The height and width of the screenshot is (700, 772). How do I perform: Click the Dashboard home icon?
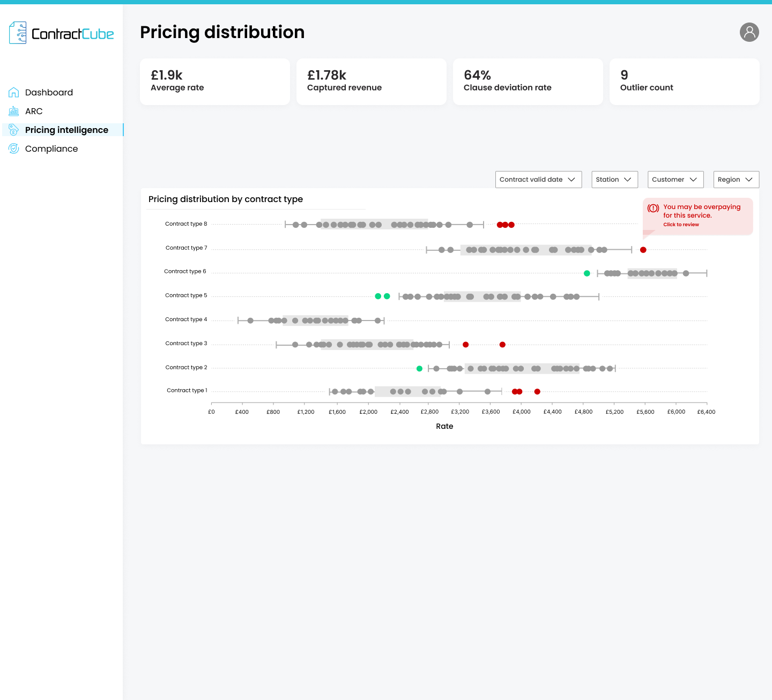click(x=14, y=92)
